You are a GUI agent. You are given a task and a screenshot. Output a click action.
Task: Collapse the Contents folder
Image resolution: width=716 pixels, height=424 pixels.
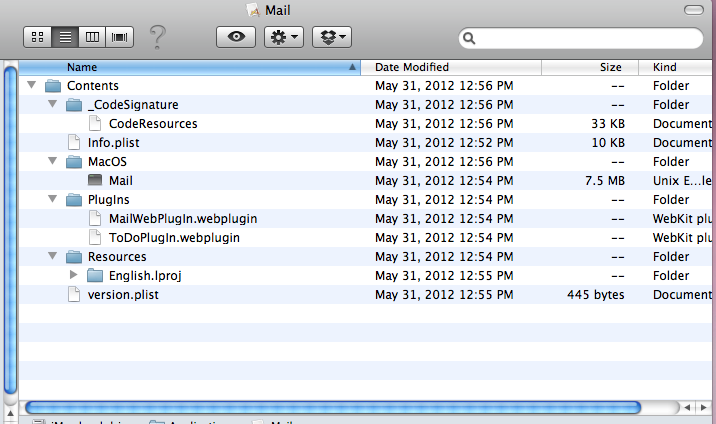coord(32,85)
